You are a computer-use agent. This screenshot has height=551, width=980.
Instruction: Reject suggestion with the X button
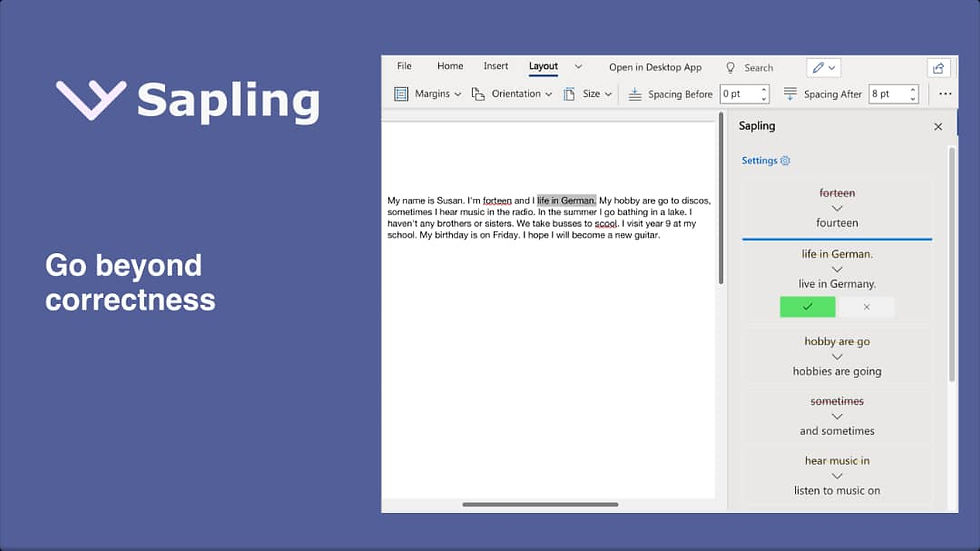tap(866, 307)
